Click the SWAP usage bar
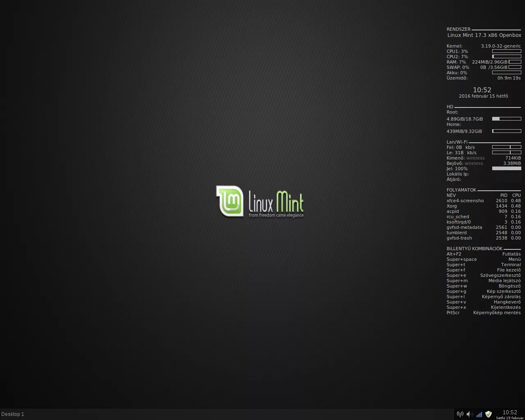Screen dimensions: 525x420 [515, 67]
